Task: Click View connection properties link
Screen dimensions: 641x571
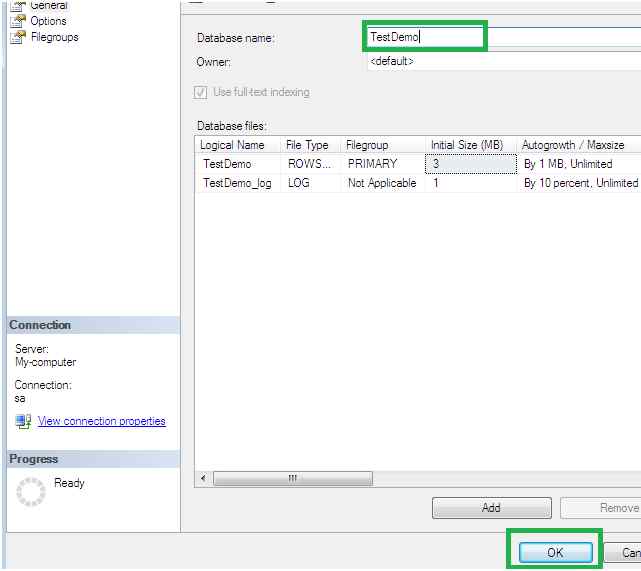Action: (102, 421)
